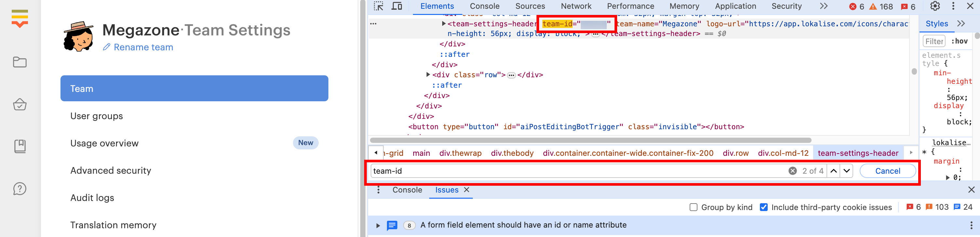Switch to the Memory tab
Screen dimensions: 980x237
[684, 6]
